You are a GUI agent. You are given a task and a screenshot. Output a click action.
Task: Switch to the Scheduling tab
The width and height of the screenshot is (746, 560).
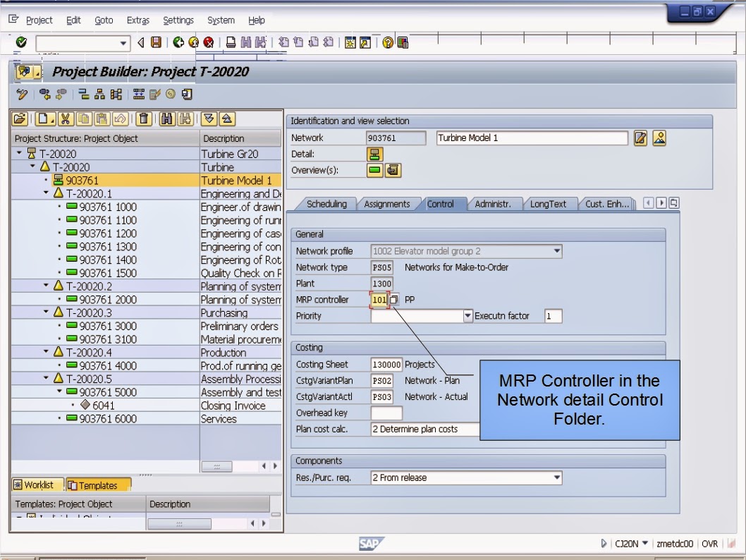[327, 204]
